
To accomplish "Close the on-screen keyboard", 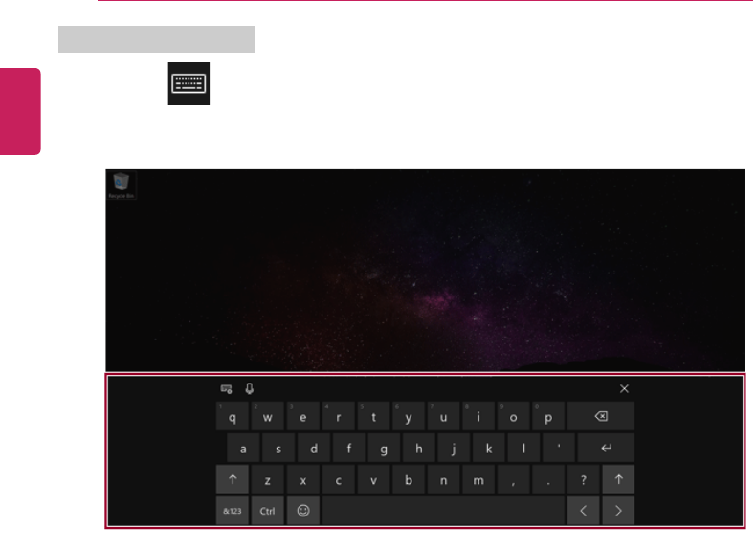I will [x=624, y=388].
